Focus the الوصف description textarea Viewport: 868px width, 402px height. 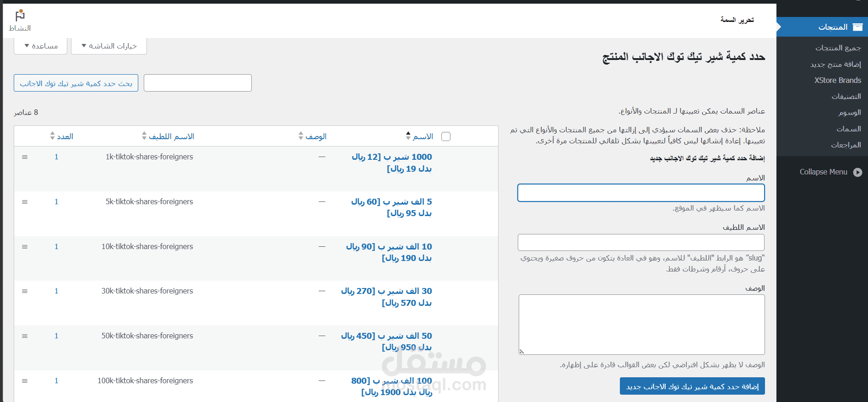tap(642, 325)
